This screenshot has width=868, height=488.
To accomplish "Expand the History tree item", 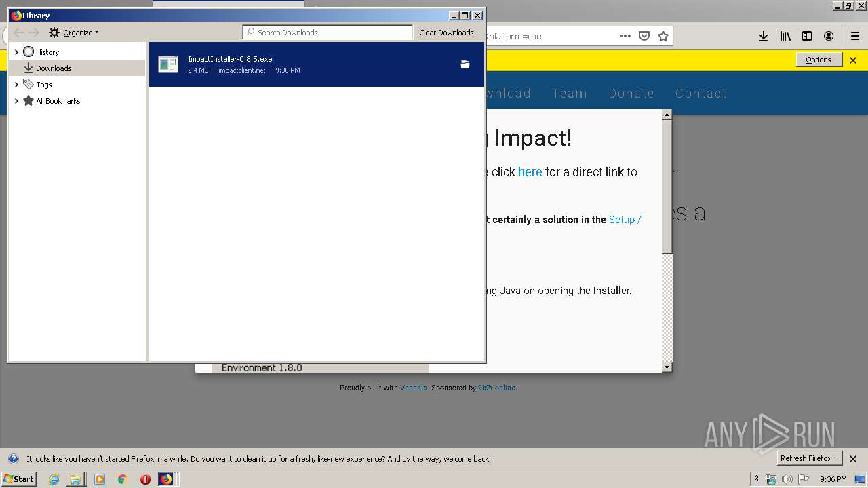I will click(16, 52).
